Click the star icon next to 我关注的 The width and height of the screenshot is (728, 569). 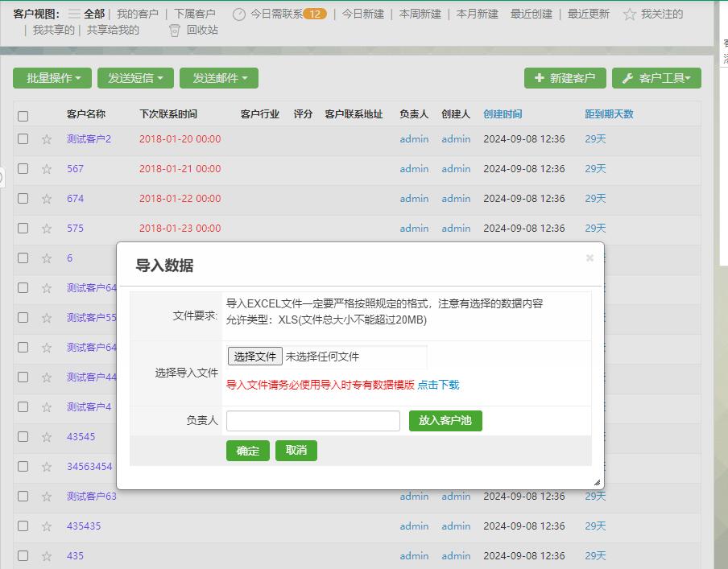click(x=630, y=14)
